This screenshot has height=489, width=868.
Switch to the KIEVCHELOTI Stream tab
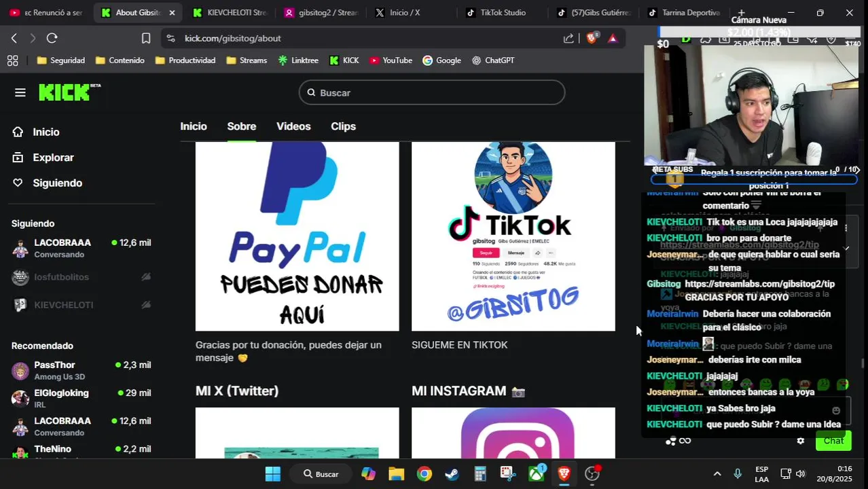pyautogui.click(x=230, y=12)
